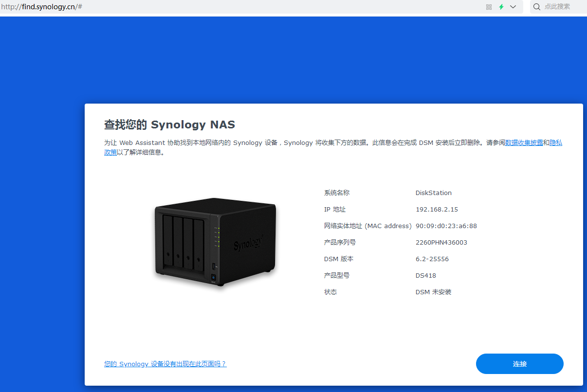Viewport: 587px width, 392px height.
Task: Click the 查找您的 Synology NAS heading
Action: pos(169,125)
